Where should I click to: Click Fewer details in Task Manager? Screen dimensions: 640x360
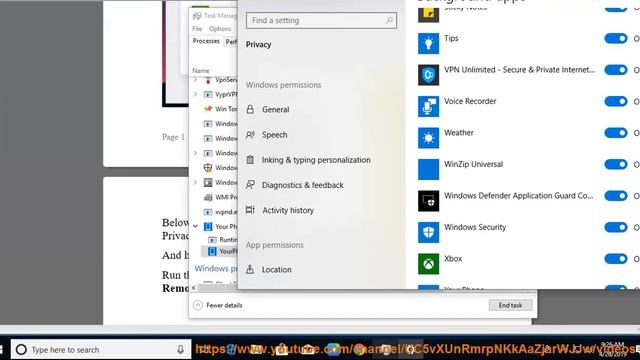point(224,305)
